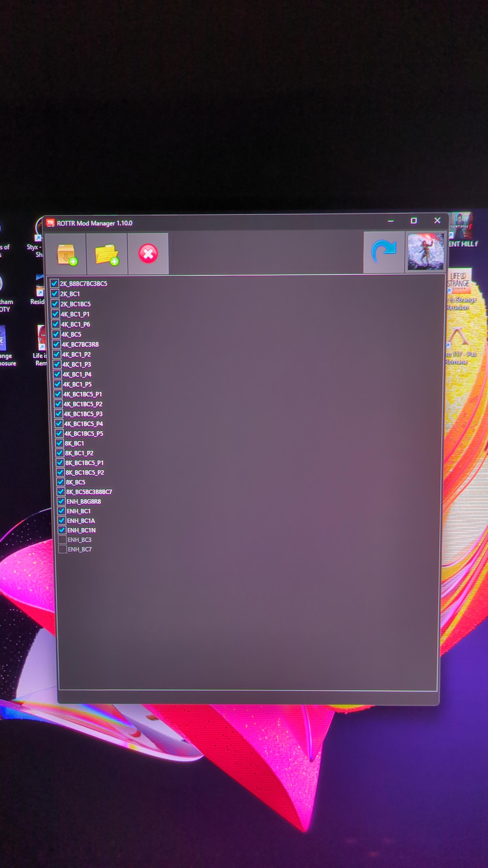Toggle the 4K_BC1_P6 checkbox
This screenshot has width=488, height=868.
(56, 324)
